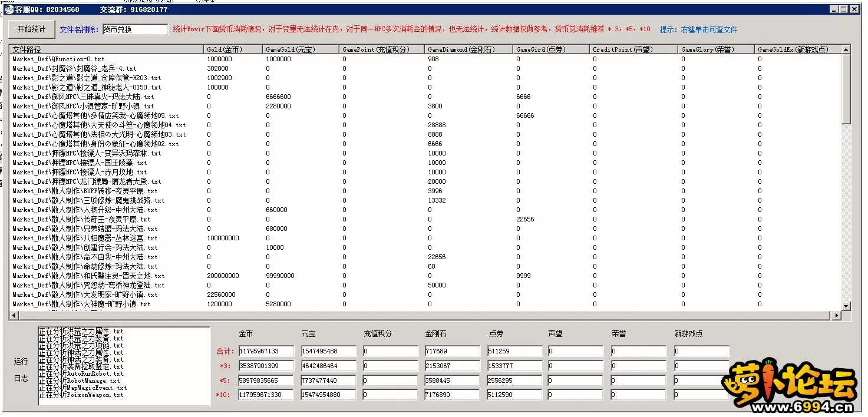Click the 开始统计 button
The image size is (868, 417).
coord(31,29)
